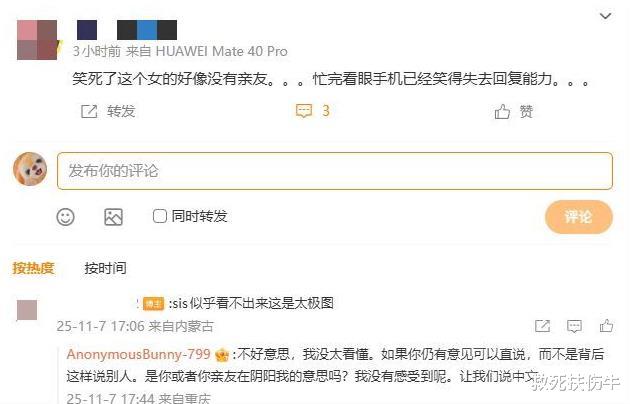Open the emoji smiley picker
The image size is (630, 404).
[65, 217]
